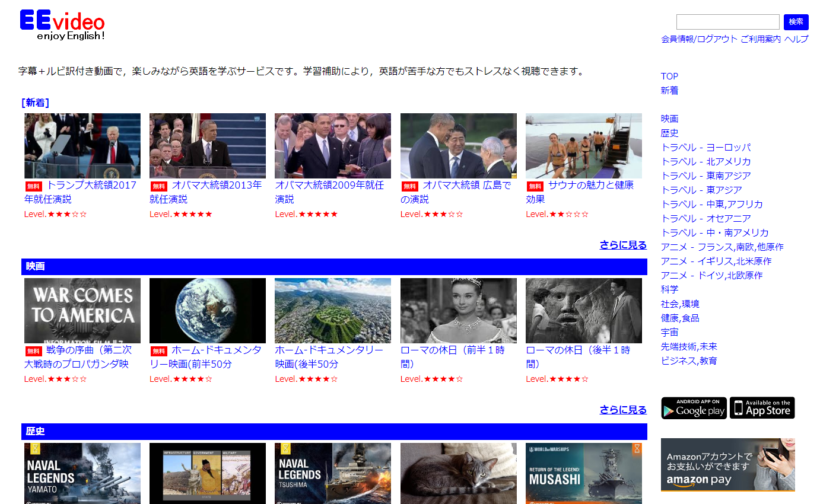Select トラベル - ヨーロッパ in sidebar
This screenshot has width=820, height=504.
[x=705, y=147]
